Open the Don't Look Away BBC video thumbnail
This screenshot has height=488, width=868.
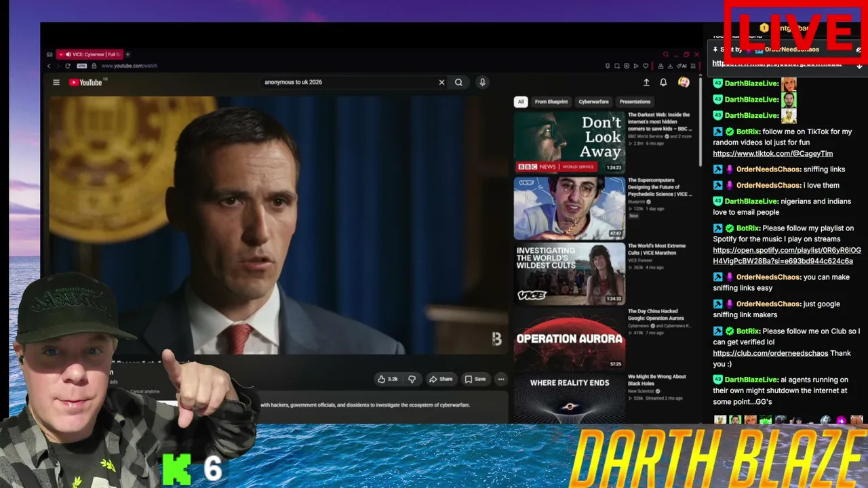coord(569,142)
